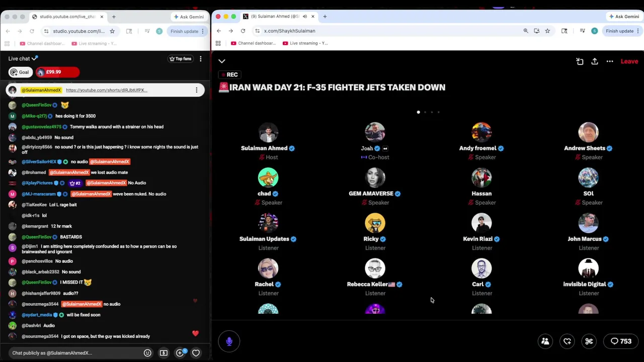Click the floating red heart in chat

pos(195,333)
